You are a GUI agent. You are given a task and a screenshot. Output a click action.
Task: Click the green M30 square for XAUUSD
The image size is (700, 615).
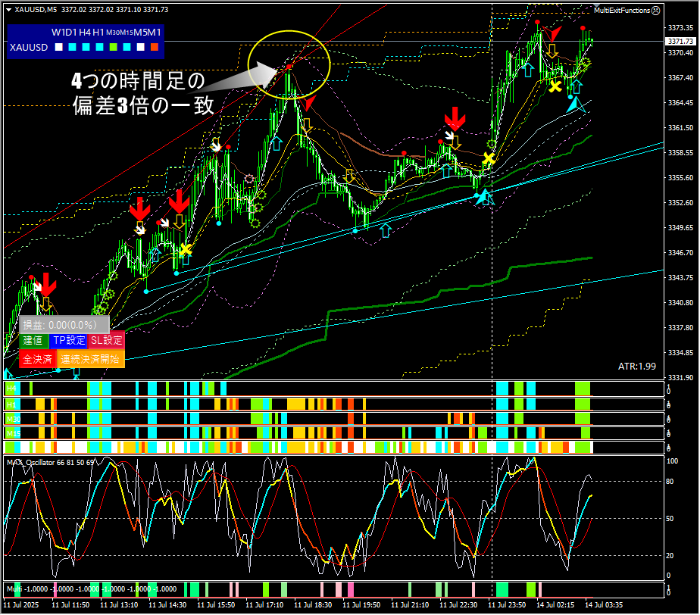(114, 47)
